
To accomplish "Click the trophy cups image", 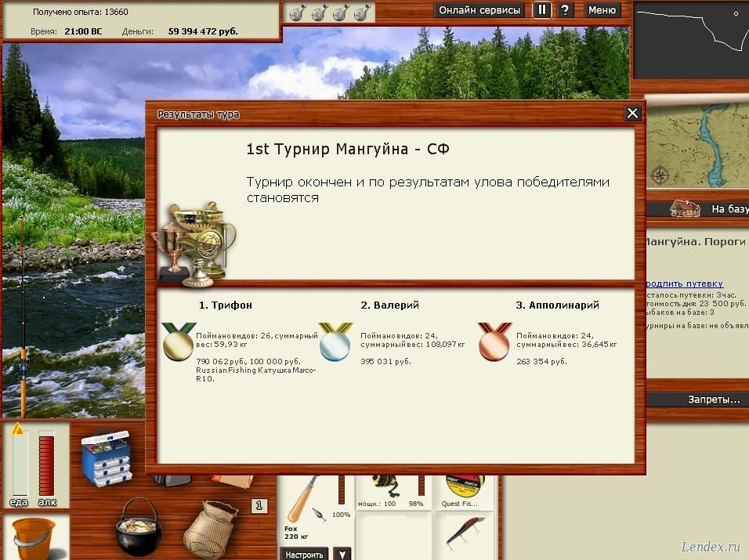I will 195,244.
